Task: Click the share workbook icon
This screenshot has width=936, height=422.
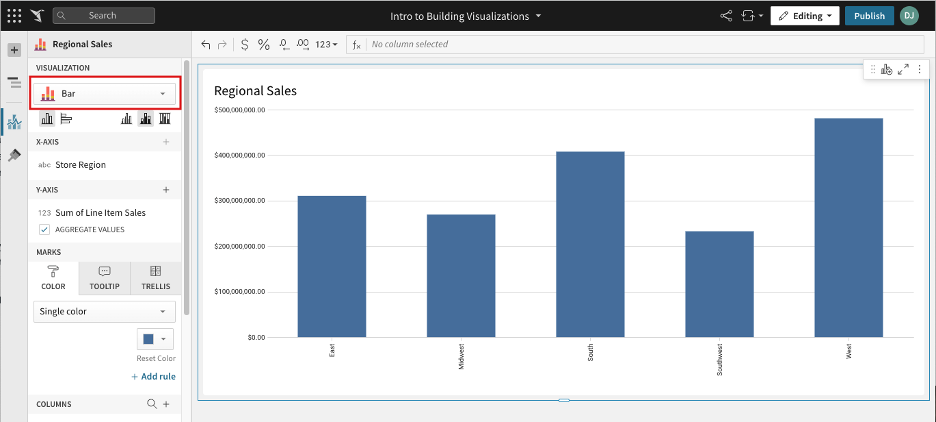Action: [x=726, y=16]
